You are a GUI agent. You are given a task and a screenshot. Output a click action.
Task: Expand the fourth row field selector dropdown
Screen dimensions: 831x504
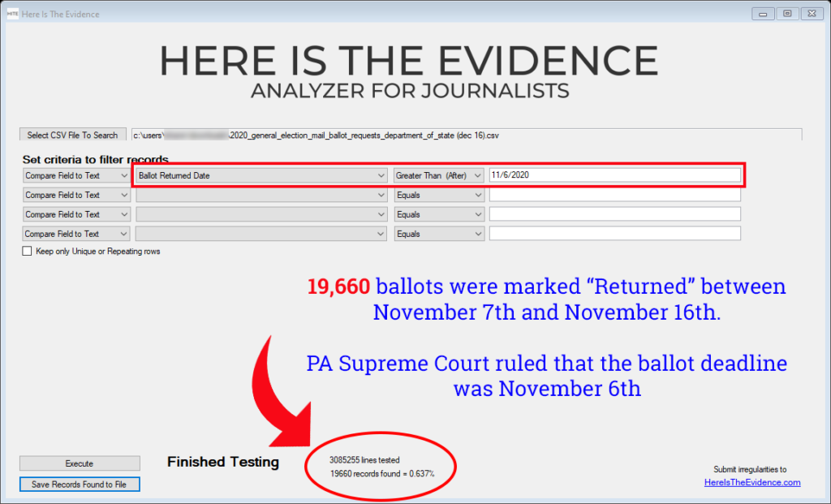pyautogui.click(x=381, y=234)
